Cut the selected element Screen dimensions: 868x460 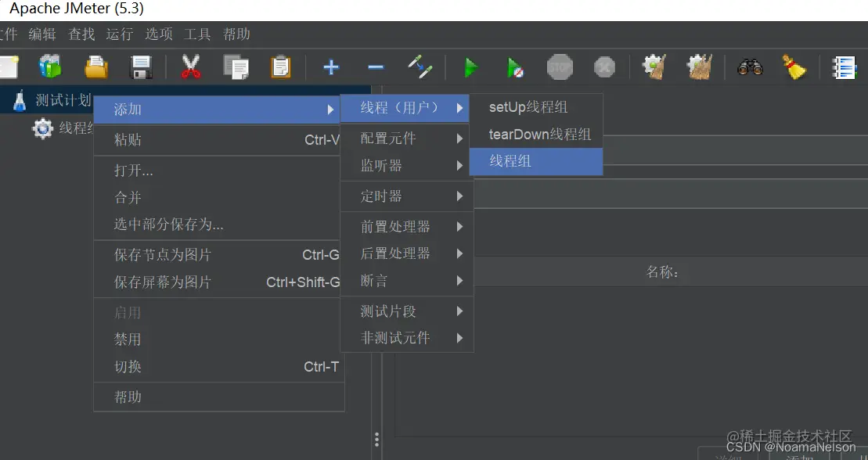click(190, 67)
